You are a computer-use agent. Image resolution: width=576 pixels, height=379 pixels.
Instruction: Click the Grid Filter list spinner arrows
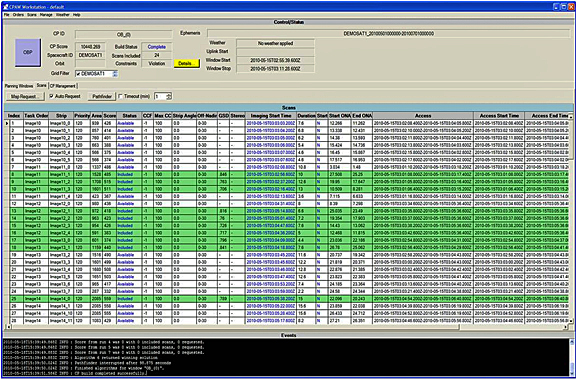(x=115, y=74)
